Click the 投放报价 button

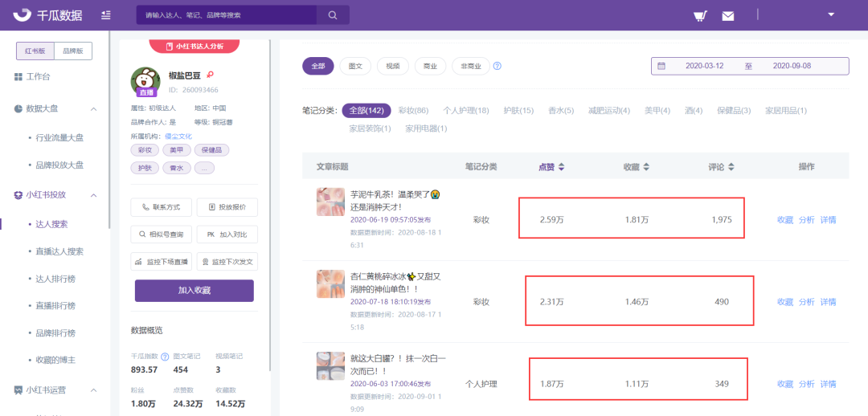(227, 207)
